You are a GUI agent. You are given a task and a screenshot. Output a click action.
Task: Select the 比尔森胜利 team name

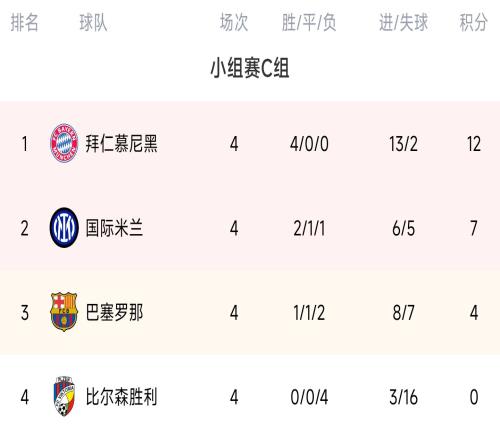(x=121, y=397)
